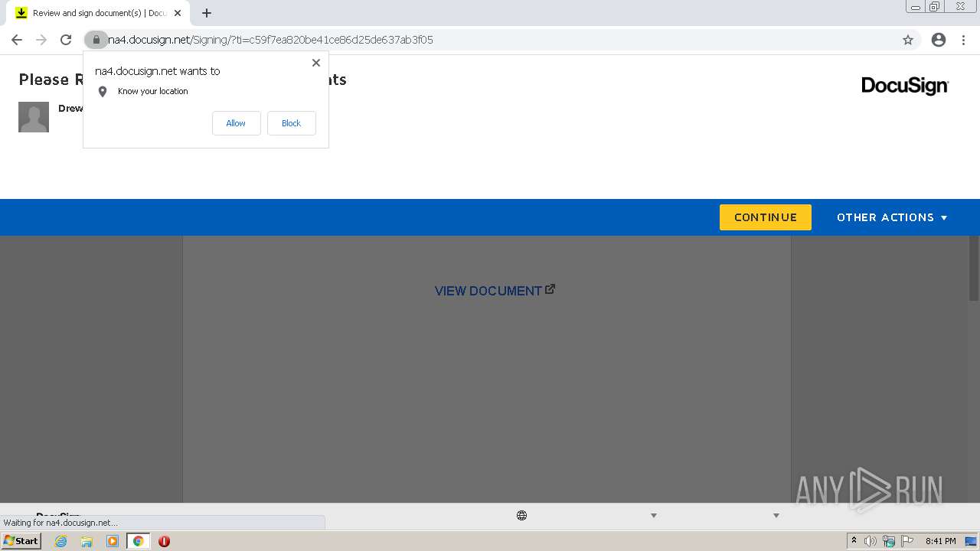Click the 'Know your location' text
The width and height of the screenshot is (980, 551).
153,91
